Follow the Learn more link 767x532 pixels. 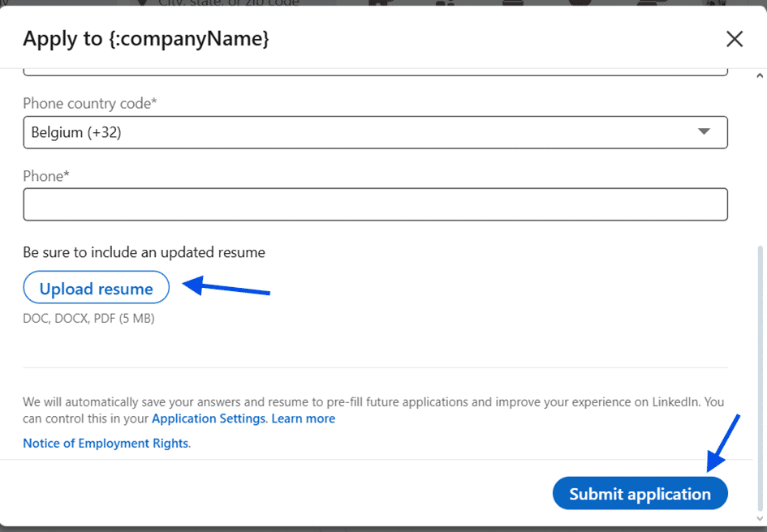click(x=303, y=418)
